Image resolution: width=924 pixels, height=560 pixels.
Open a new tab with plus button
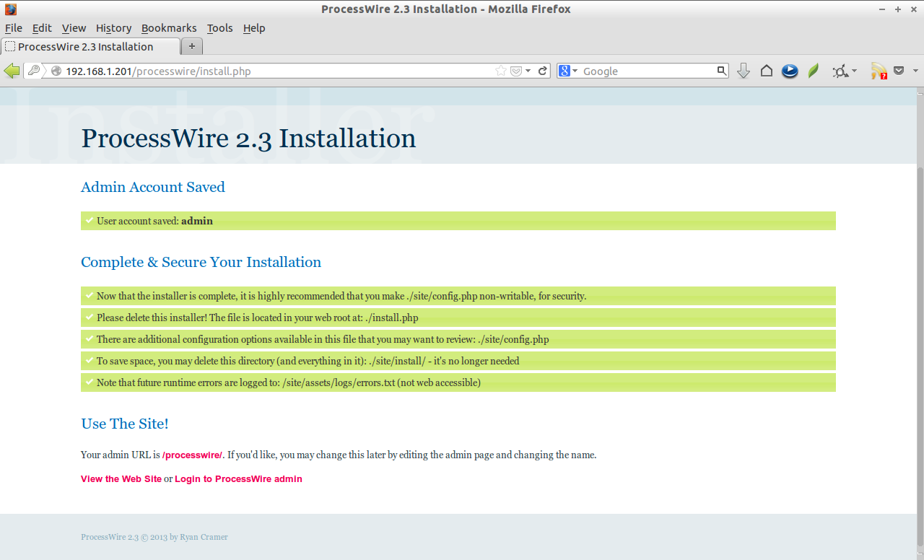192,46
